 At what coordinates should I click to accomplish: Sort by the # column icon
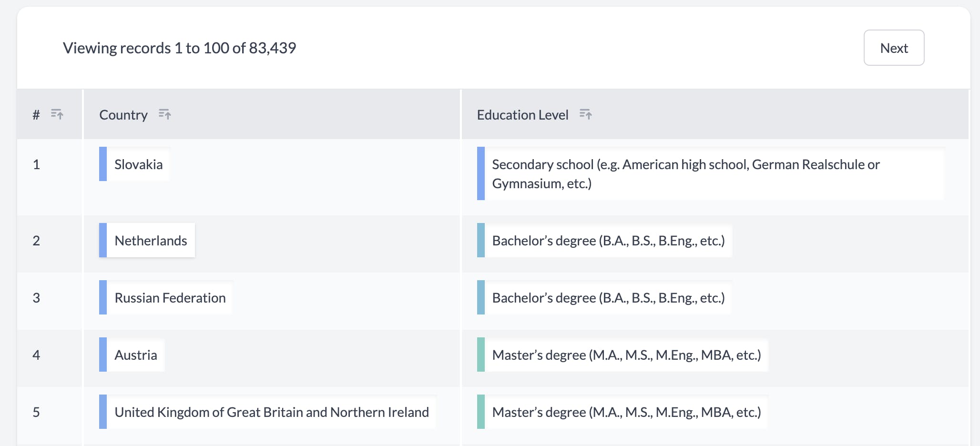(x=57, y=114)
